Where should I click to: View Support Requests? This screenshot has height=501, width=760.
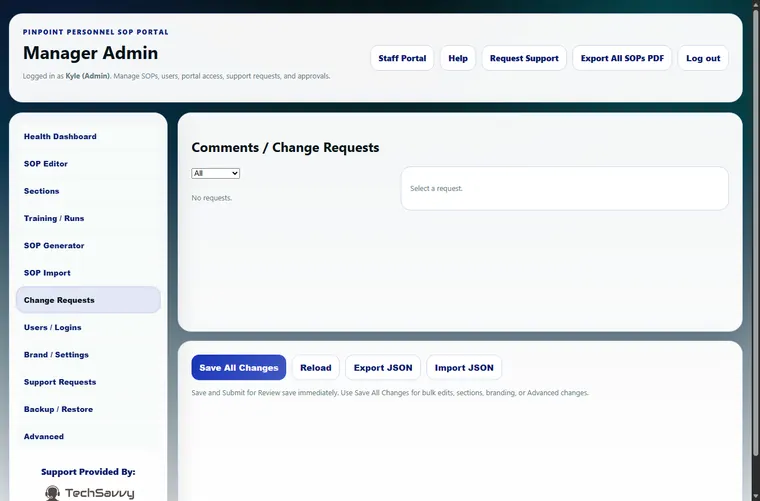[x=88, y=382]
